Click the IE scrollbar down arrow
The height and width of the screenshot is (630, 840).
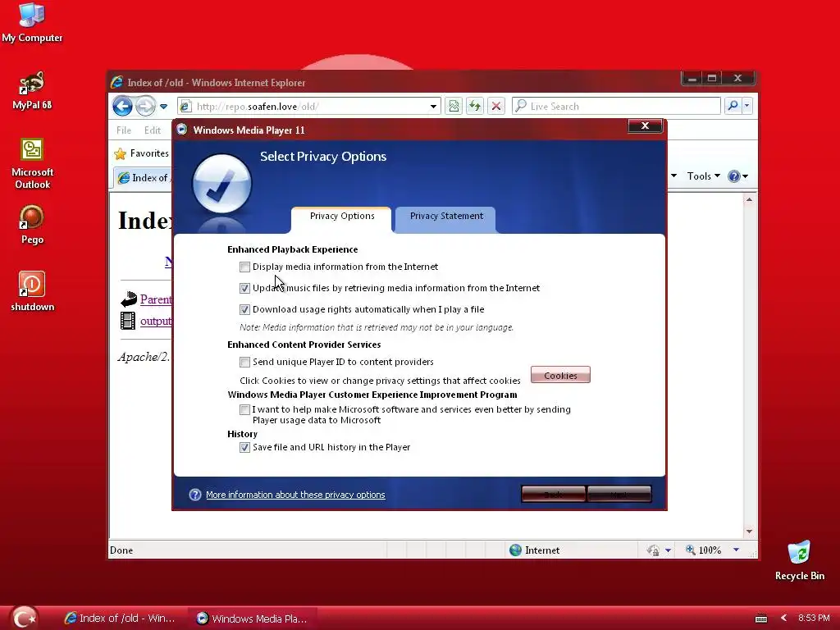(x=749, y=532)
